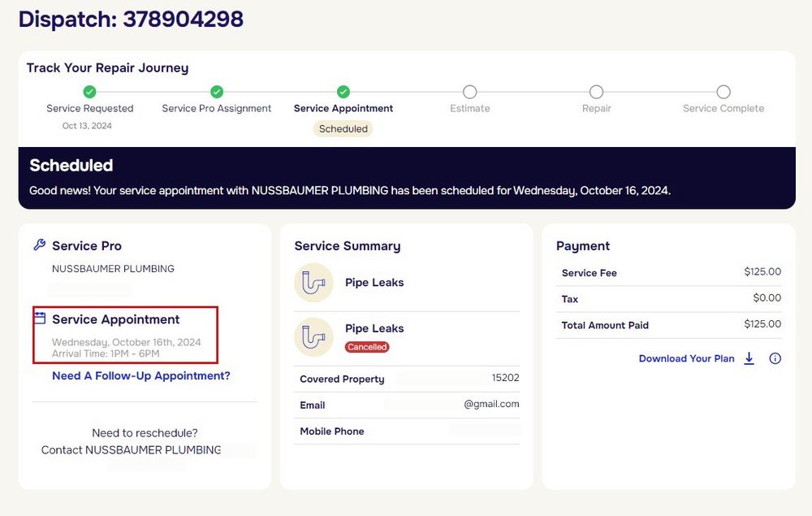Click the Estimate step label
The width and height of the screenshot is (812, 516).
coord(470,108)
